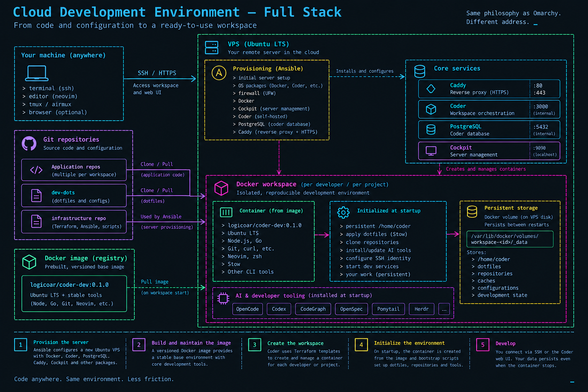Click the GitHub logo beside Git repositories

point(29,144)
